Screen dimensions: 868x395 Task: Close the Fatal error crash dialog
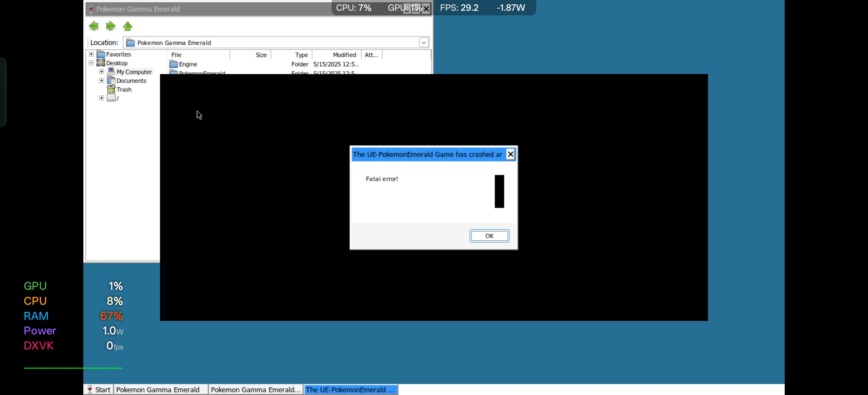[510, 154]
